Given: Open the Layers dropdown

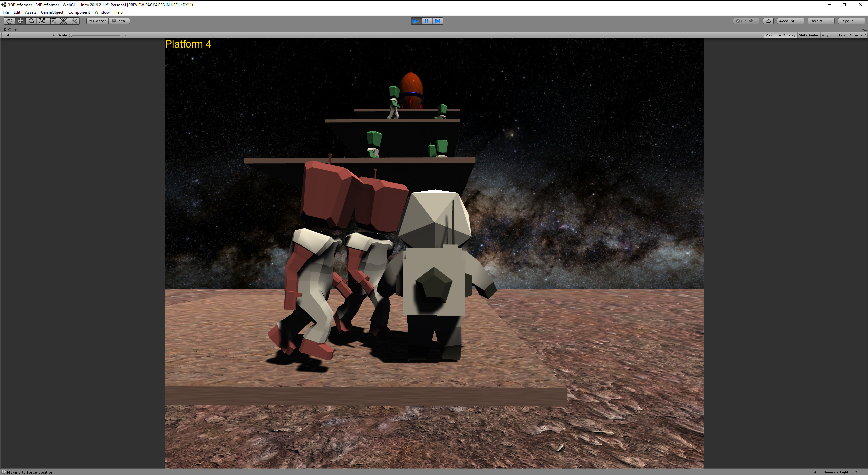Looking at the screenshot, I should [x=820, y=21].
